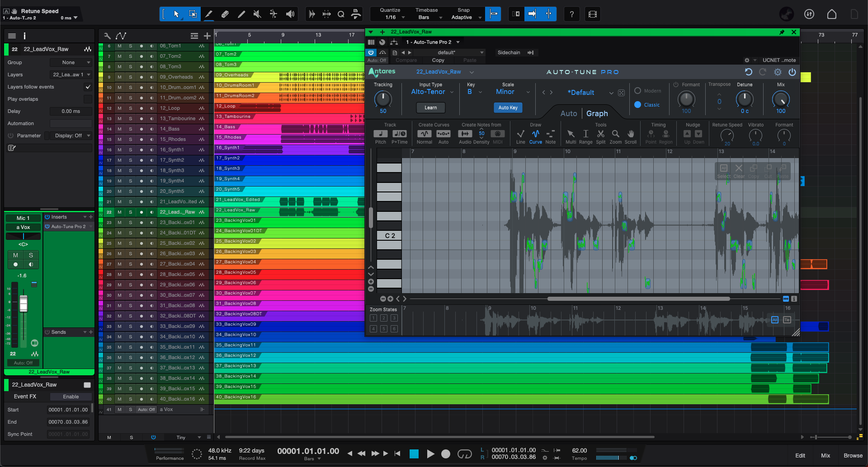Image resolution: width=868 pixels, height=467 pixels.
Task: Toggle Layers follow events checkbox
Action: click(88, 87)
